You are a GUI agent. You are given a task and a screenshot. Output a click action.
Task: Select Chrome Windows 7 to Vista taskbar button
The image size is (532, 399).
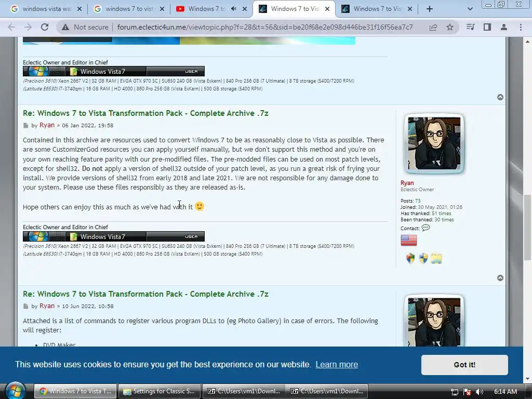[75, 391]
